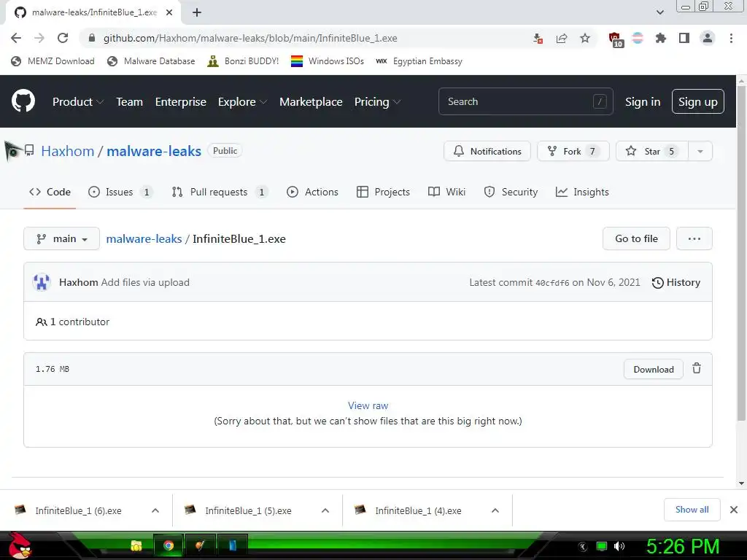Switch to the Projects tab
Image resolution: width=747 pixels, height=560 pixels.
[383, 192]
